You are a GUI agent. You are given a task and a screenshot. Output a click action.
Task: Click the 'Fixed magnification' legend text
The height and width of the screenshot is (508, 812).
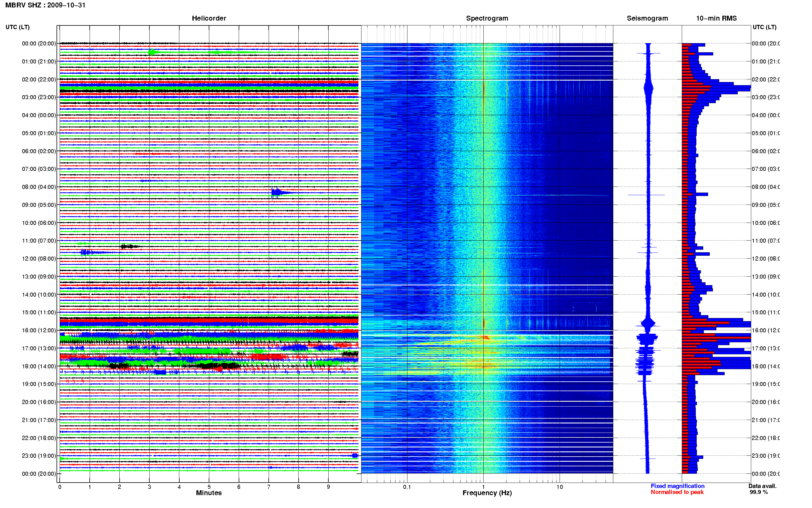(x=678, y=486)
